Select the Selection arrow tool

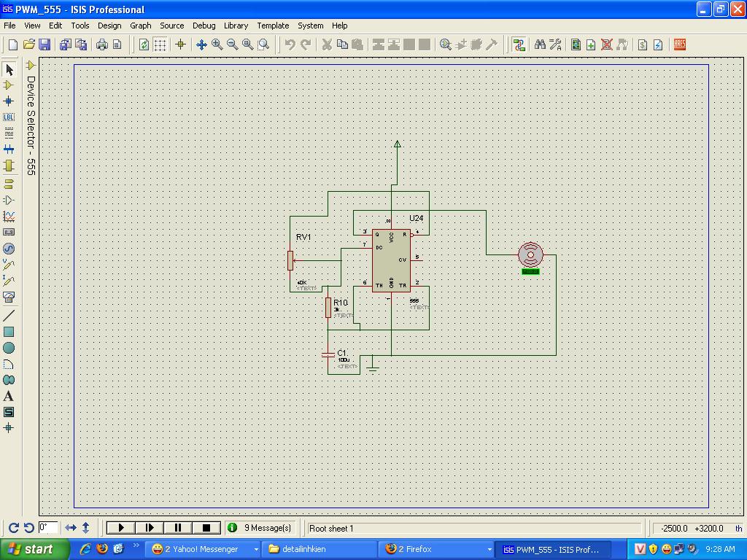click(x=9, y=69)
